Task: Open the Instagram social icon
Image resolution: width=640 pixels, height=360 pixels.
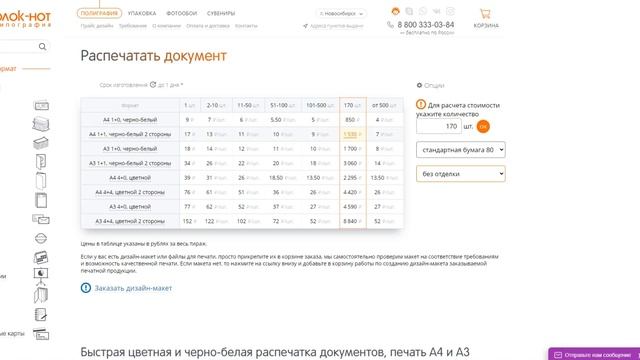Action: pyautogui.click(x=450, y=11)
